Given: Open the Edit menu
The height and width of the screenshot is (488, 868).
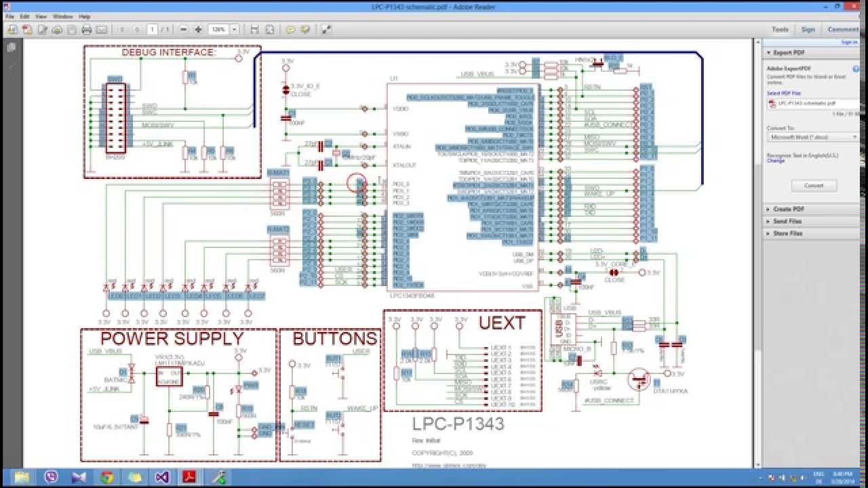Looking at the screenshot, I should point(25,16).
